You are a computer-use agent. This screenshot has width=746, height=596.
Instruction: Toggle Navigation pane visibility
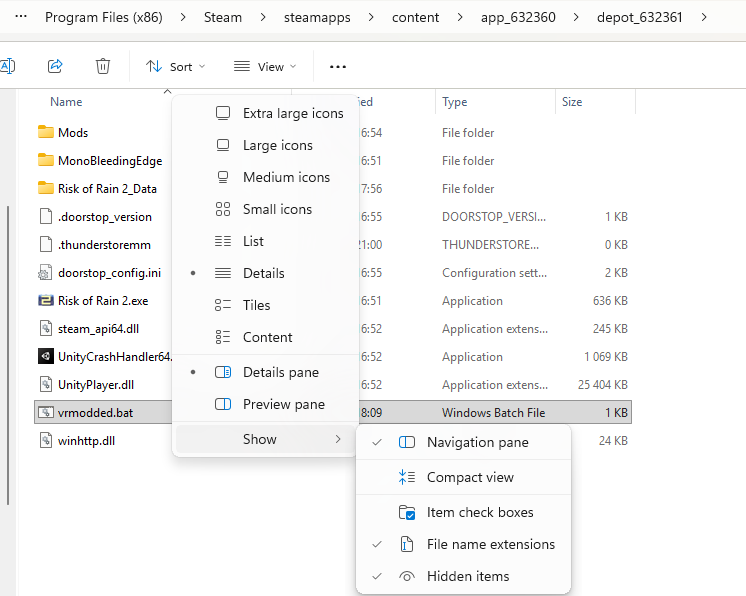coord(463,442)
